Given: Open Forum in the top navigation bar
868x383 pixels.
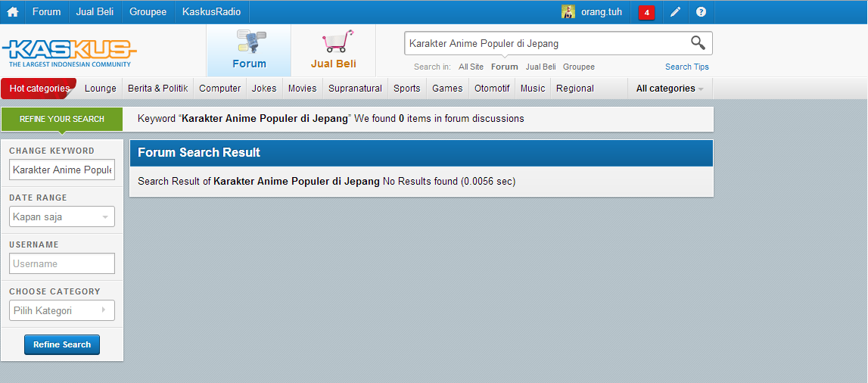Looking at the screenshot, I should click(x=46, y=11).
